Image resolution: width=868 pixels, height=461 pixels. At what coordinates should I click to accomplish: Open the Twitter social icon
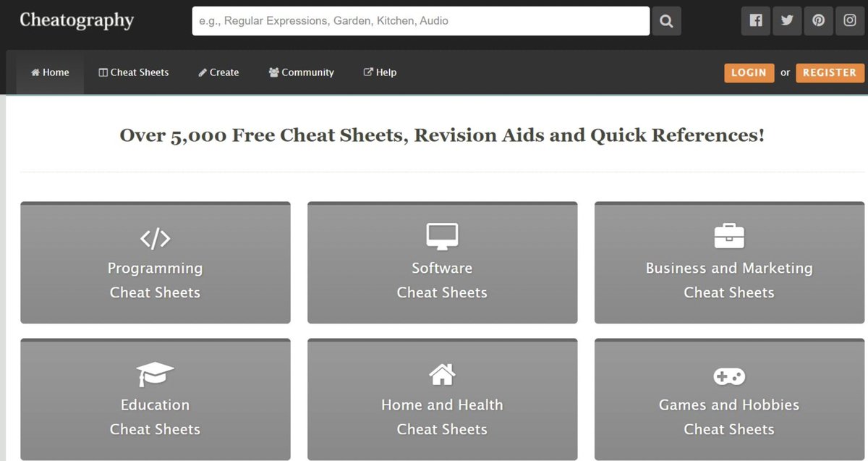(786, 20)
